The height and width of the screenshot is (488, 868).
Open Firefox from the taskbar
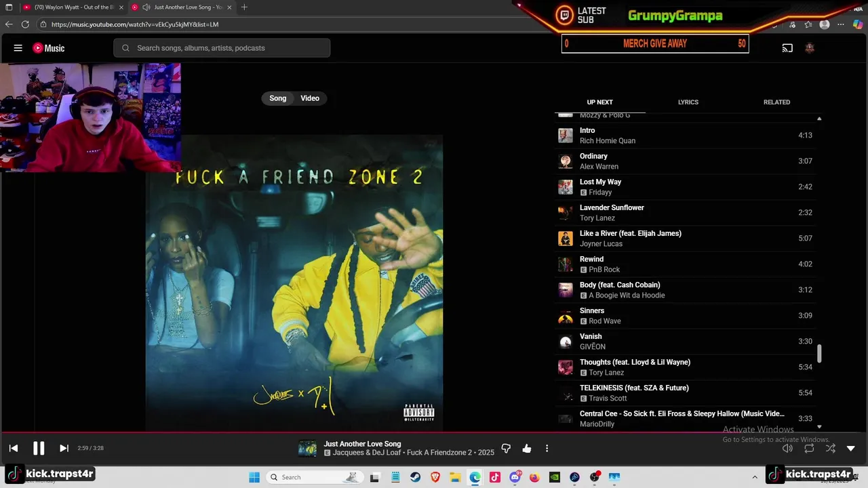pyautogui.click(x=534, y=477)
